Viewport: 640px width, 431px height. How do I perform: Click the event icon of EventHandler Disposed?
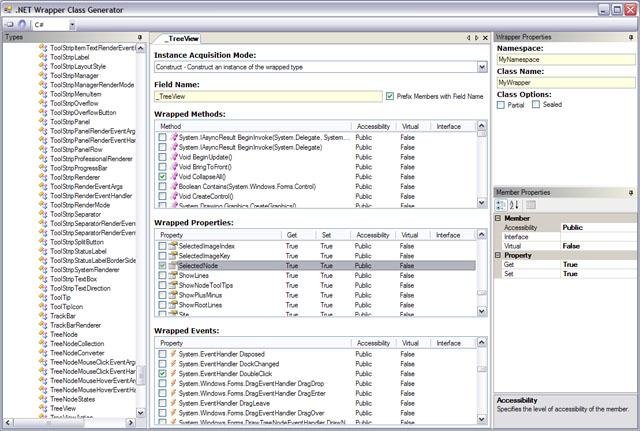click(x=173, y=354)
